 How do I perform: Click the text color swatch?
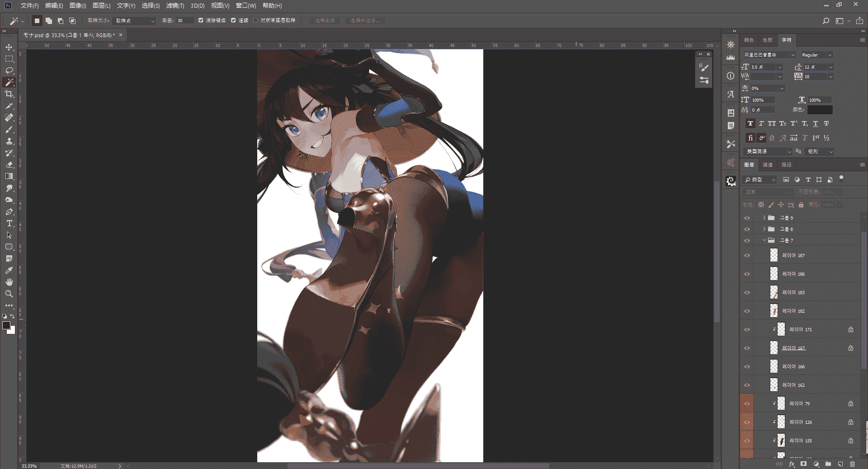[820, 110]
